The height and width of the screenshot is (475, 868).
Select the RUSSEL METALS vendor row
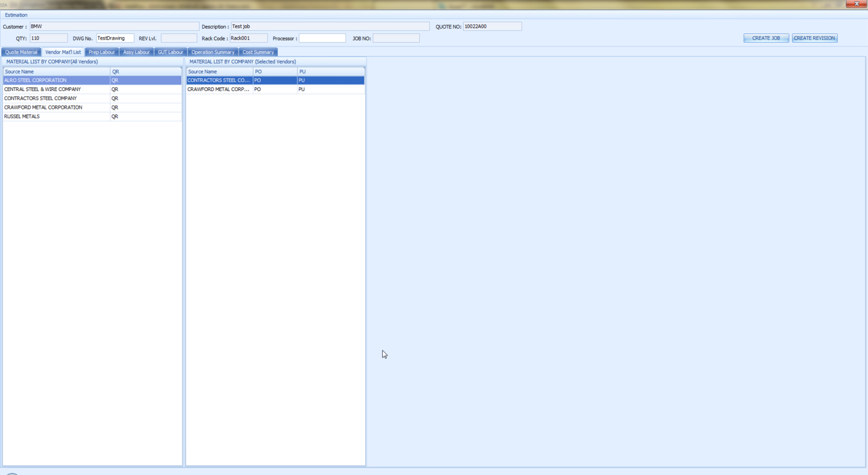[56, 116]
